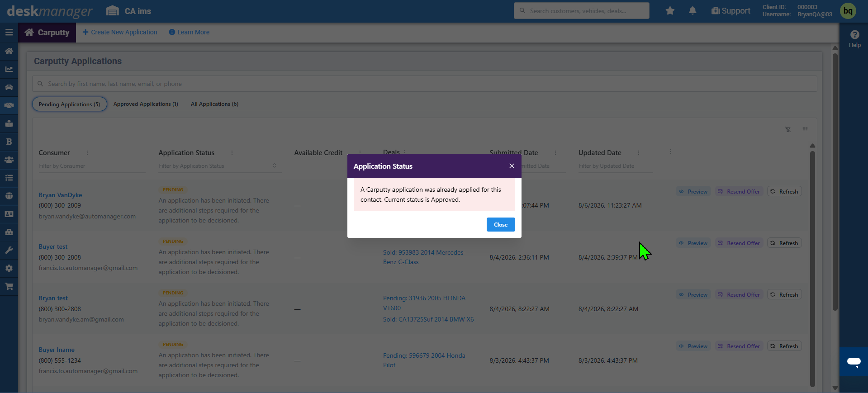This screenshot has height=393, width=868.
Task: Open the Buyer lname consumer link
Action: tap(57, 350)
